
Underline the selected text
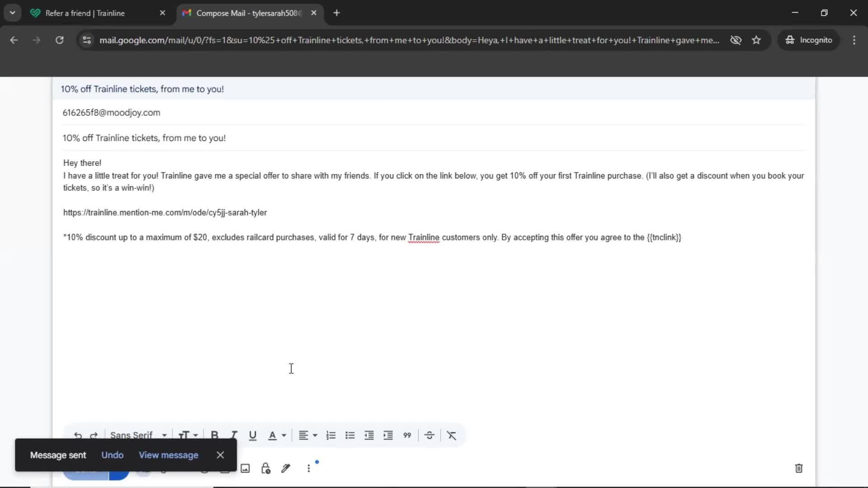tap(253, 435)
